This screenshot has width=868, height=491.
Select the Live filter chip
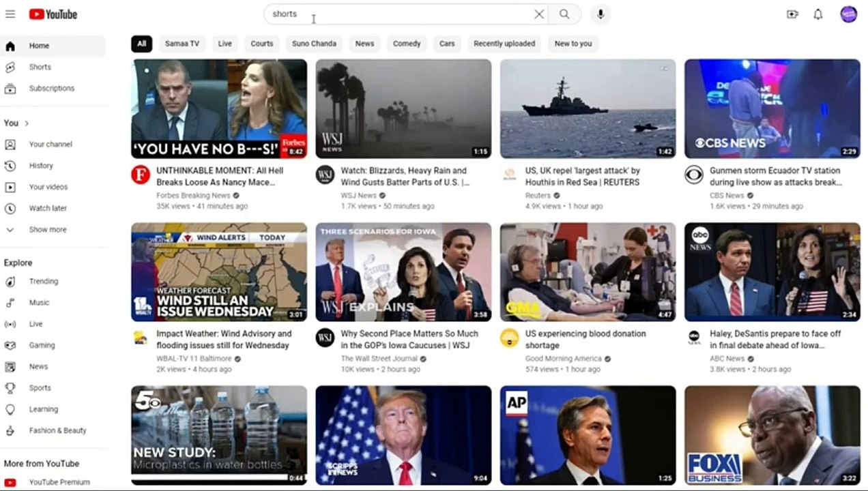[225, 44]
